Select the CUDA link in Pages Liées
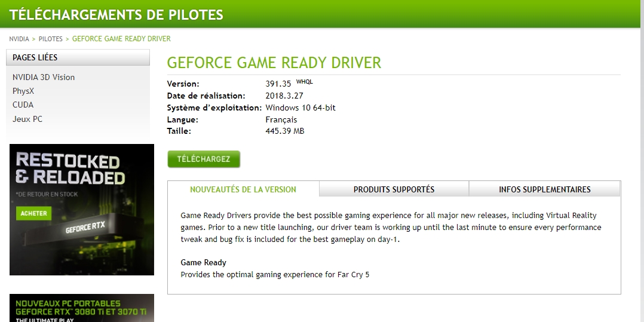Screen dimensions: 644x322 click(23, 105)
